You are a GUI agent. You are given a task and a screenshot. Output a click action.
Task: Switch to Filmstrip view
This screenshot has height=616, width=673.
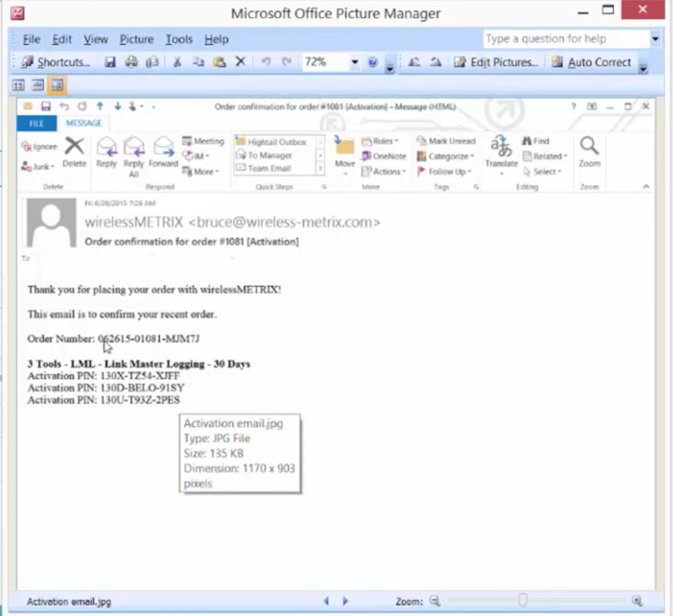tap(38, 85)
